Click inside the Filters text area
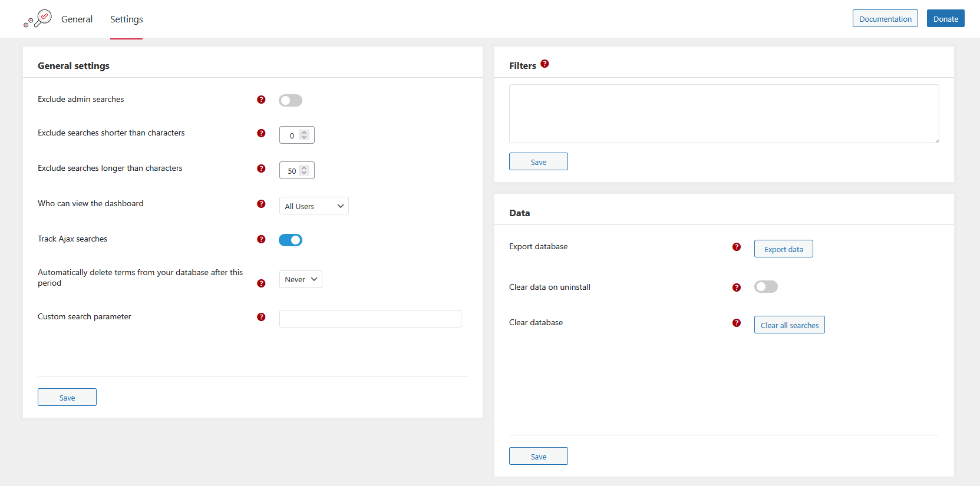 (x=724, y=114)
